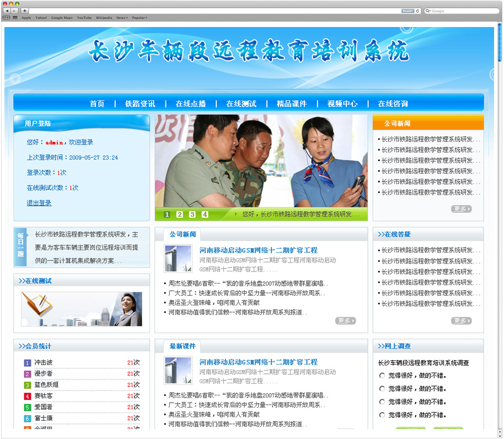Click the browser address bar

pos(226,11)
